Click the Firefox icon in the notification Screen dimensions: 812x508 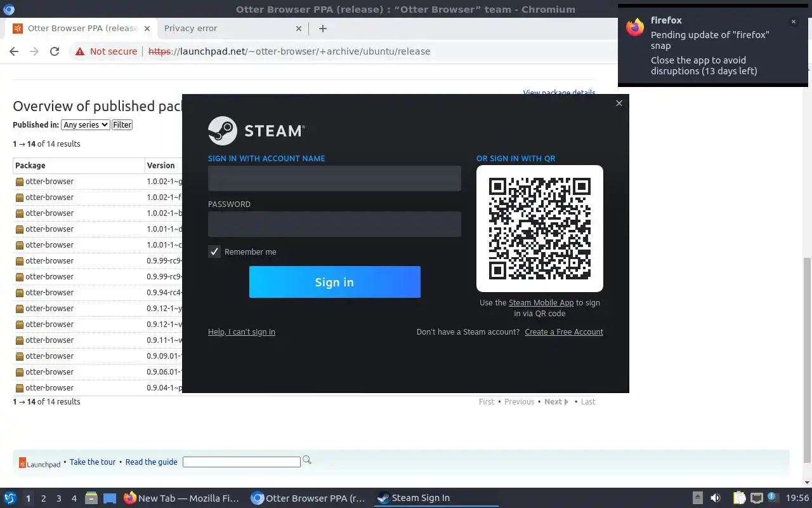pyautogui.click(x=635, y=27)
